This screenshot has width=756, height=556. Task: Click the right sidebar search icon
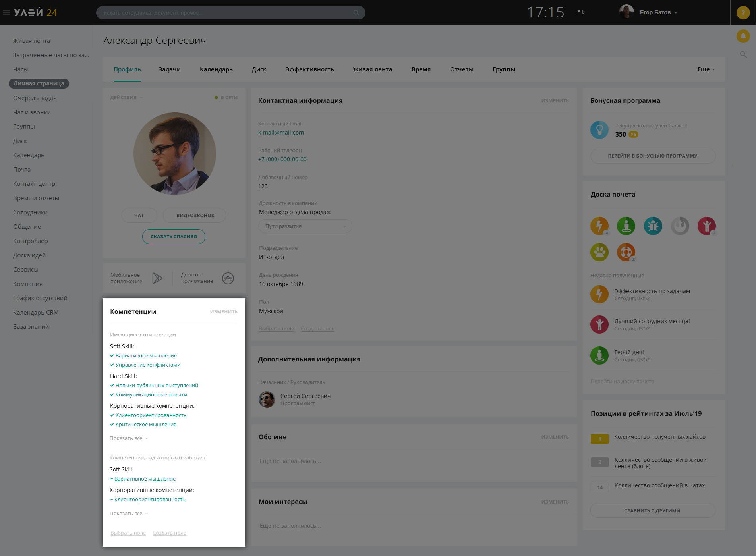[x=743, y=54]
